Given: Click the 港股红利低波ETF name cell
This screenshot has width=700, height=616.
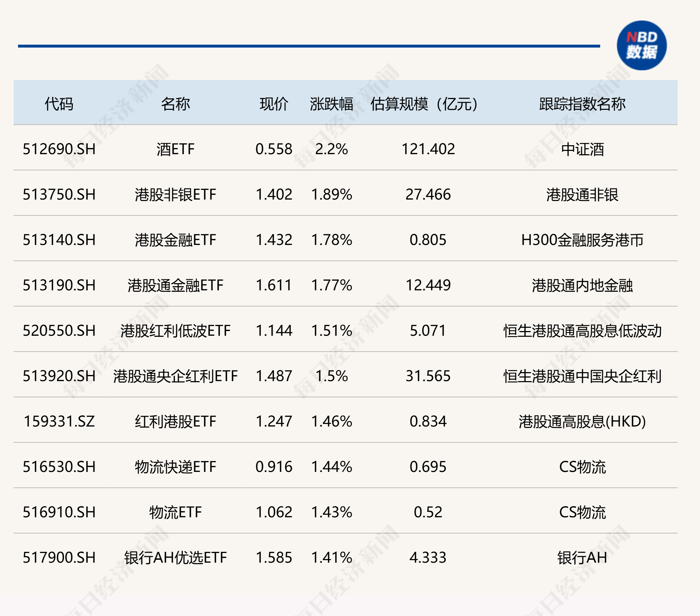Looking at the screenshot, I should (x=175, y=331).
